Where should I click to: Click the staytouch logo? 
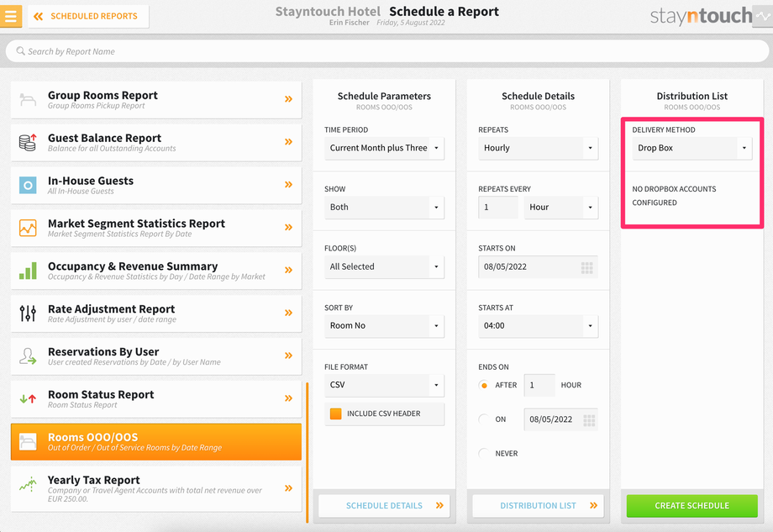tap(701, 16)
